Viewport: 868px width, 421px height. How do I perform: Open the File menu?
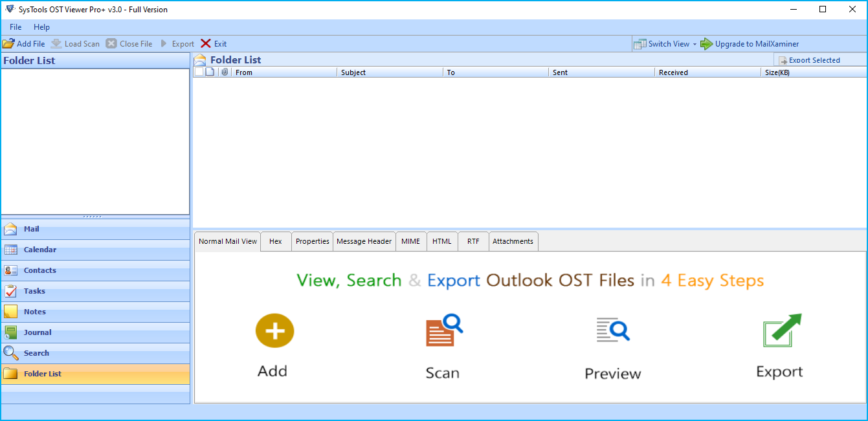point(16,27)
